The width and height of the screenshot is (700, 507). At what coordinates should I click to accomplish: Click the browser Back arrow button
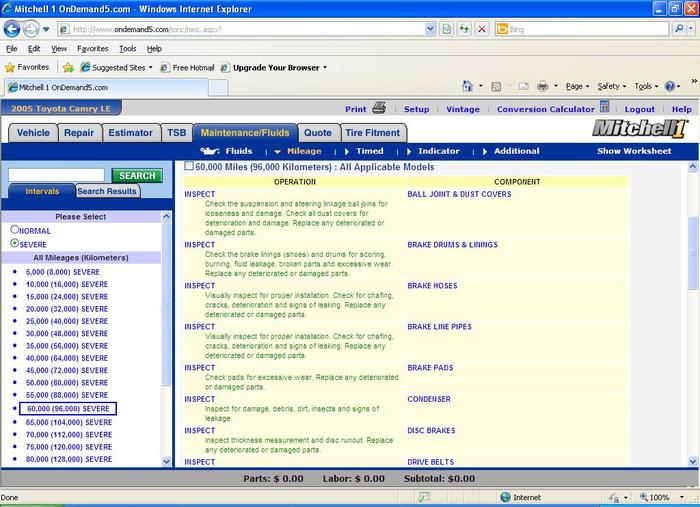[13, 29]
